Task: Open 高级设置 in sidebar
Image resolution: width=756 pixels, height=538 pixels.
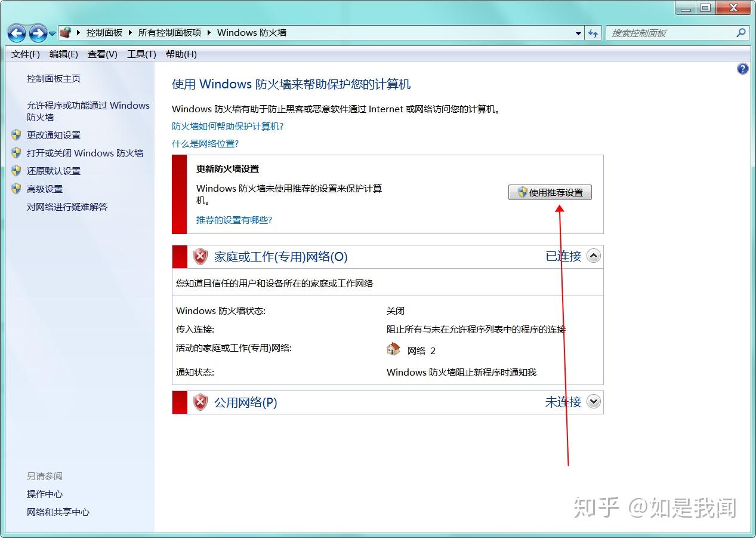Action: 45,189
